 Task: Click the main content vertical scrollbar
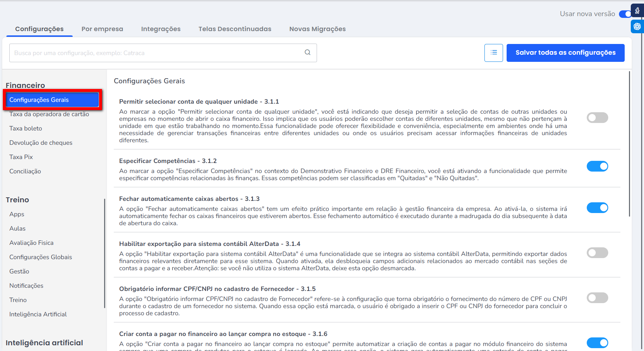629,143
